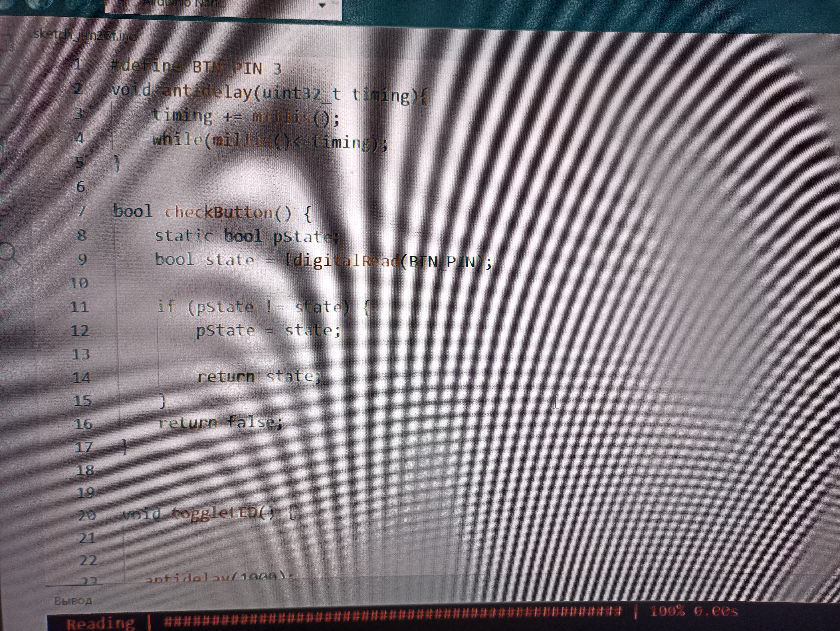Click line number 10 in the gutter
Viewport: 840px width, 631px height.
(x=79, y=283)
